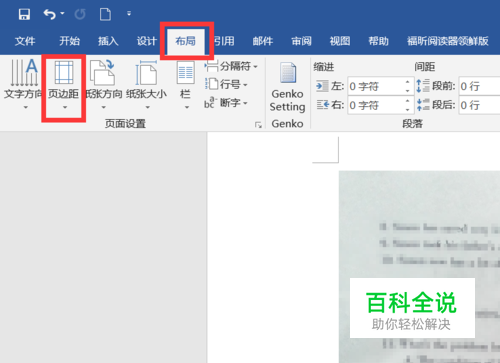Viewport: 500px width, 363px height.
Task: Open the Undo history dropdown arrow
Action: pyautogui.click(x=62, y=14)
